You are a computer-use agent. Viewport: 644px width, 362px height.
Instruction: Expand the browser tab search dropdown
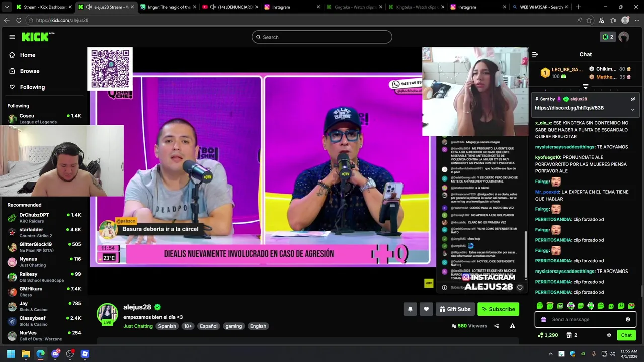[x=7, y=7]
